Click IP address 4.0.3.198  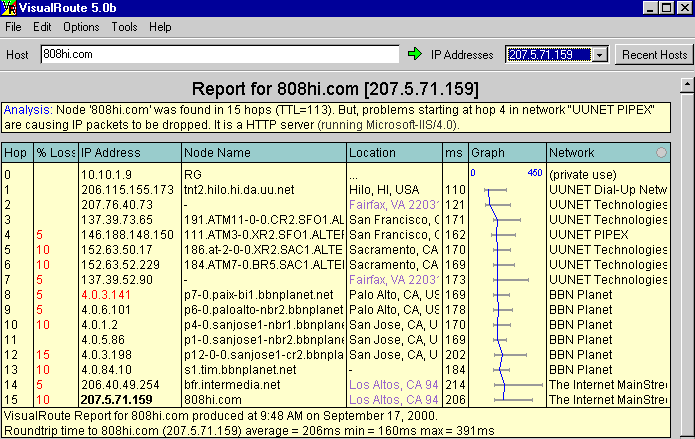106,355
